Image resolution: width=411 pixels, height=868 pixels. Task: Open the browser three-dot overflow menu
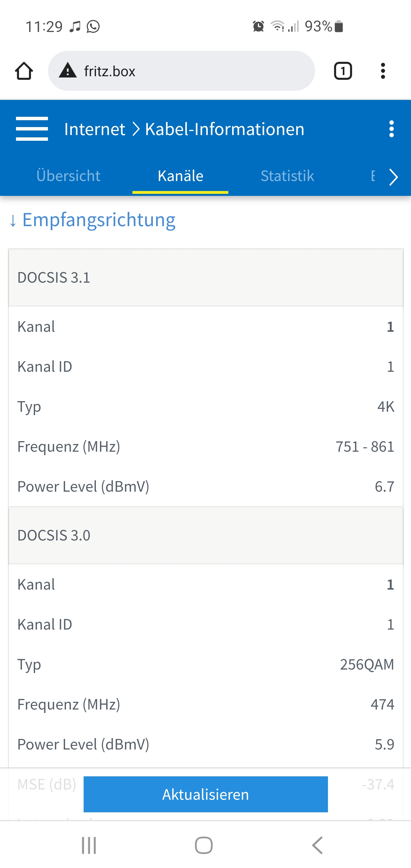(x=383, y=71)
